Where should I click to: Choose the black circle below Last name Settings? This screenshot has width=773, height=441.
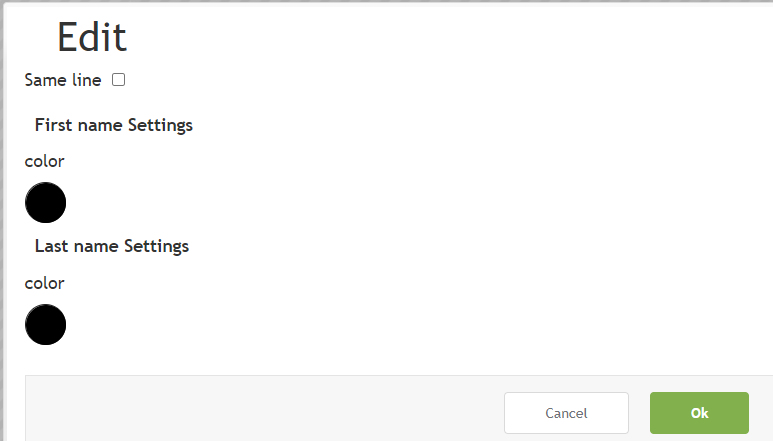coord(45,325)
